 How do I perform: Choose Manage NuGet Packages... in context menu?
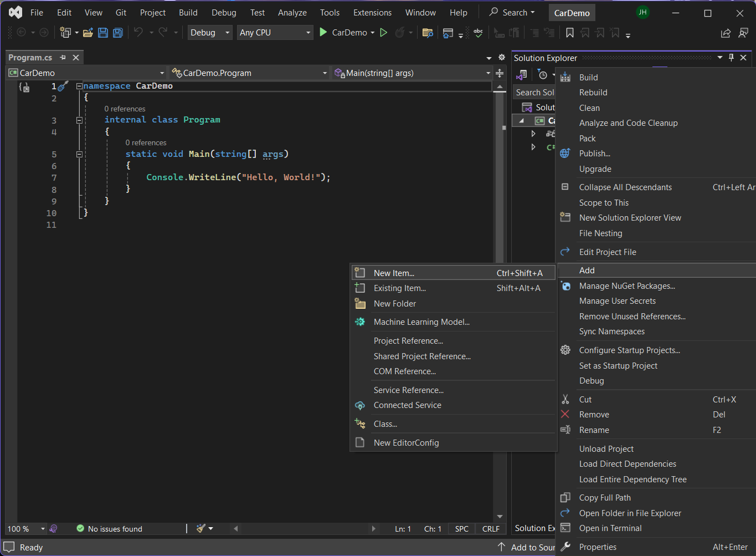point(627,286)
